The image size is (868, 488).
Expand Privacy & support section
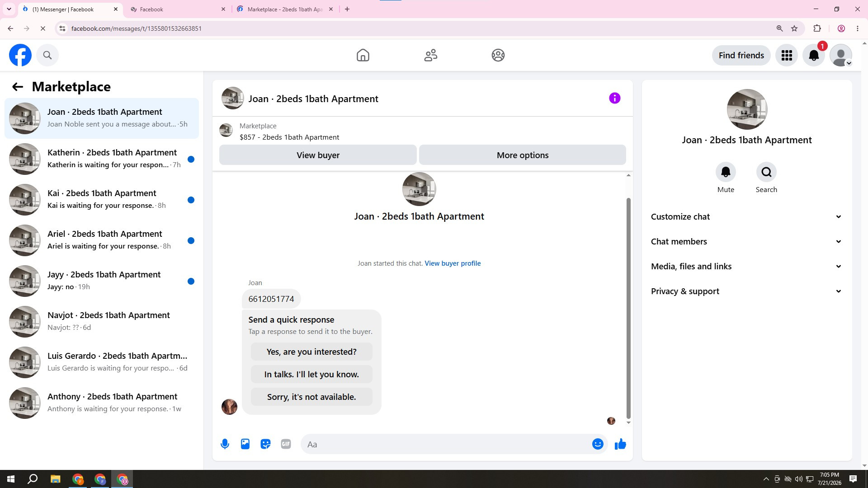747,291
